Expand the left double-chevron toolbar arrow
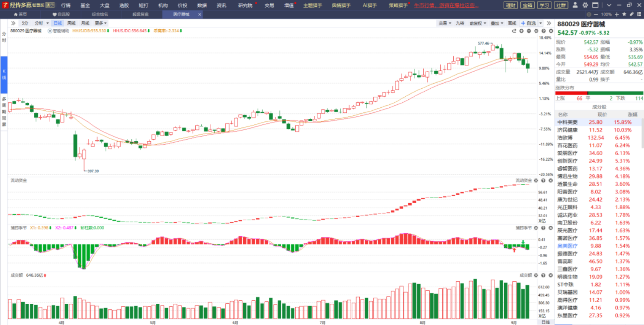Viewport: 644px width, 325px height. tap(14, 23)
